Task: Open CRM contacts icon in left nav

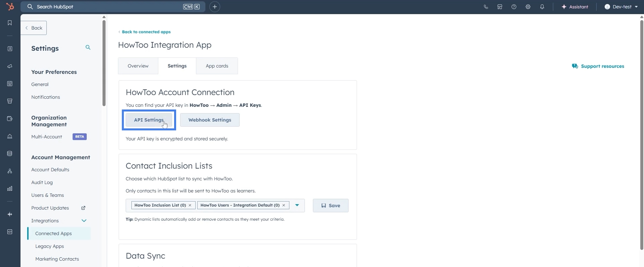Action: 10,49
